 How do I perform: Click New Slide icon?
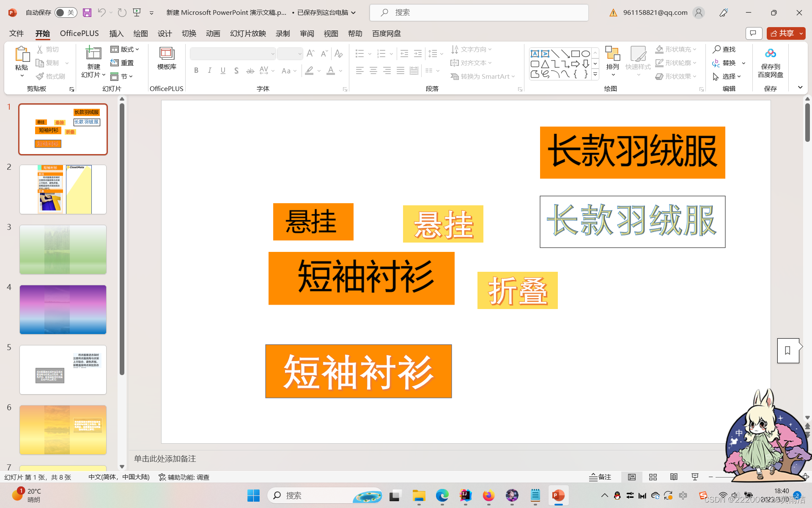(93, 53)
